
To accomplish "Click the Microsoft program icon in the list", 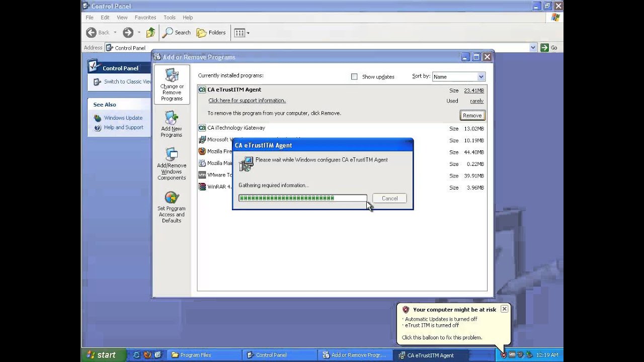I will pyautogui.click(x=202, y=140).
